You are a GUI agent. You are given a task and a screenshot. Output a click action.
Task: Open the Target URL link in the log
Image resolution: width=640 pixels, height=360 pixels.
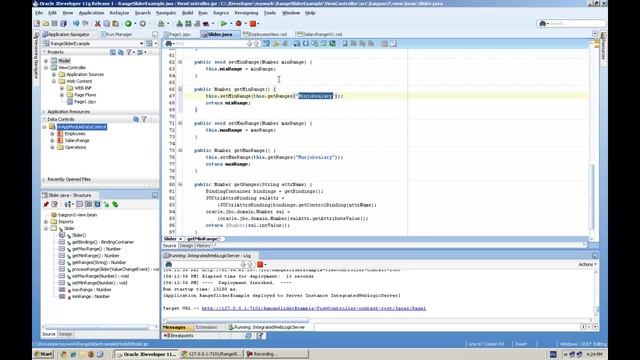(x=313, y=309)
